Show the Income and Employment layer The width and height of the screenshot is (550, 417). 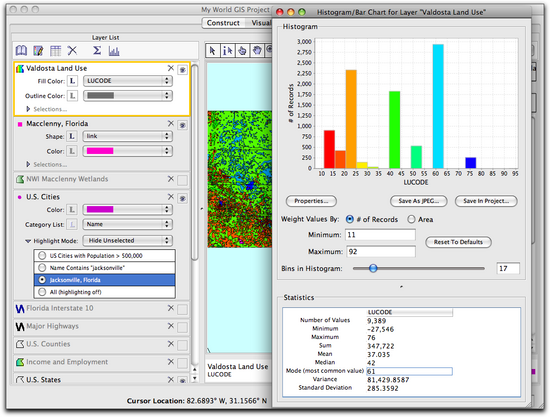(x=182, y=363)
